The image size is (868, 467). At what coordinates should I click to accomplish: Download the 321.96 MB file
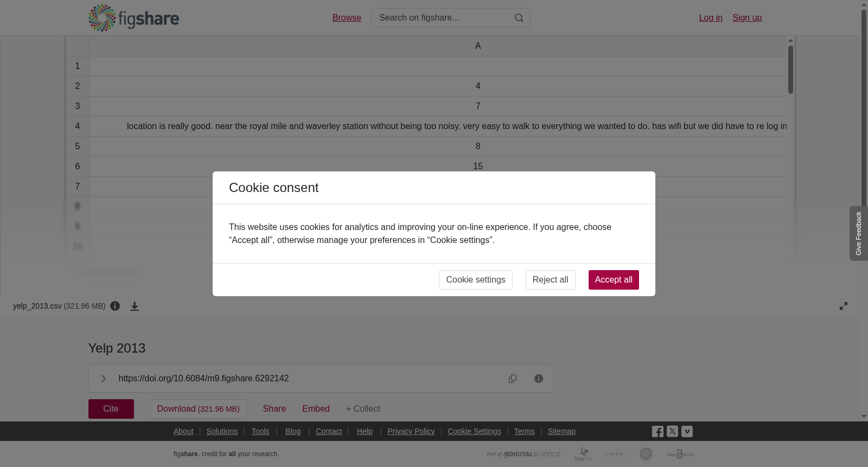click(x=199, y=409)
